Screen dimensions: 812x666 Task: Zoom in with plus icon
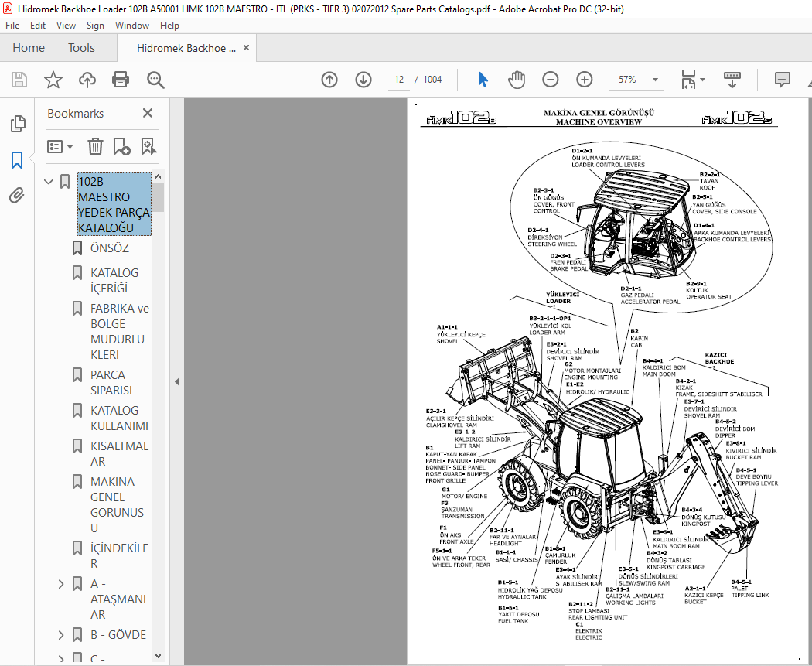pyautogui.click(x=584, y=80)
